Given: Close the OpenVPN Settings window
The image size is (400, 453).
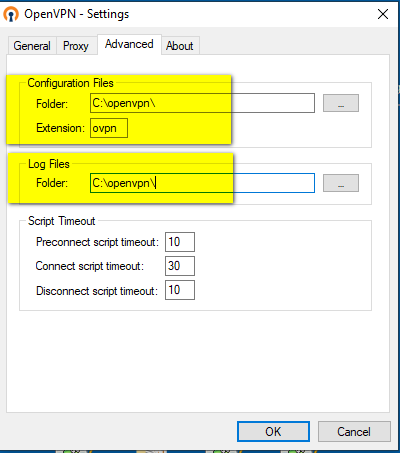Looking at the screenshot, I should (x=383, y=14).
